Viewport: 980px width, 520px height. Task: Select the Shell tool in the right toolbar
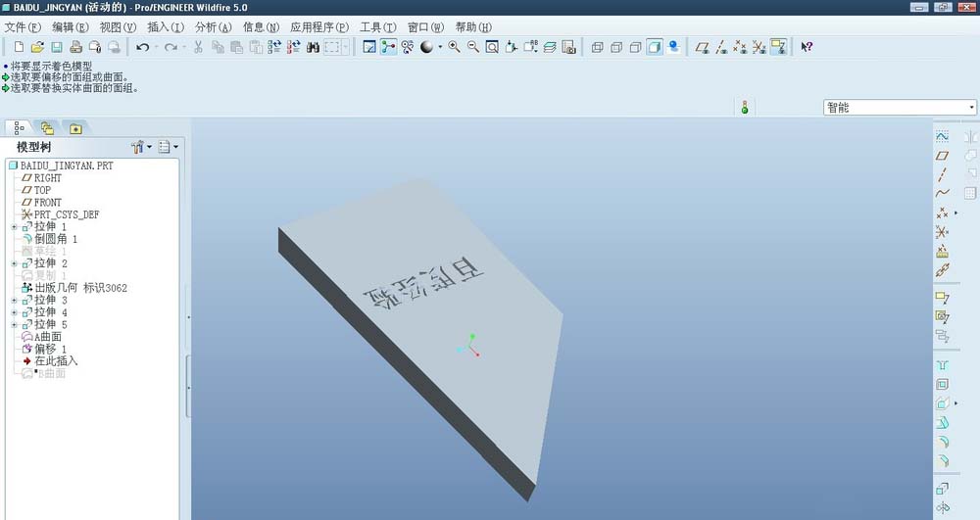[942, 385]
